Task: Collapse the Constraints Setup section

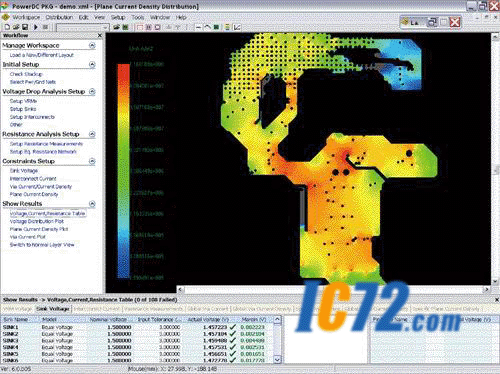Action: click(x=92, y=161)
